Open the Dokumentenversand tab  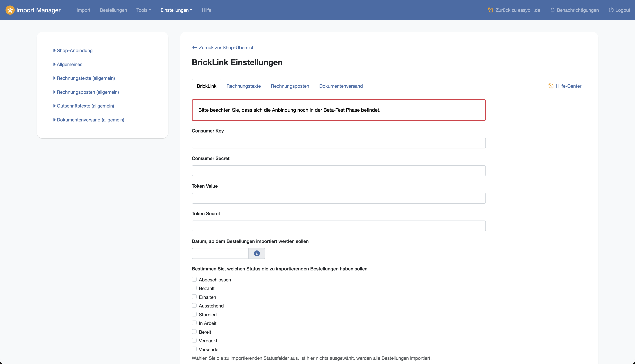coord(341,86)
